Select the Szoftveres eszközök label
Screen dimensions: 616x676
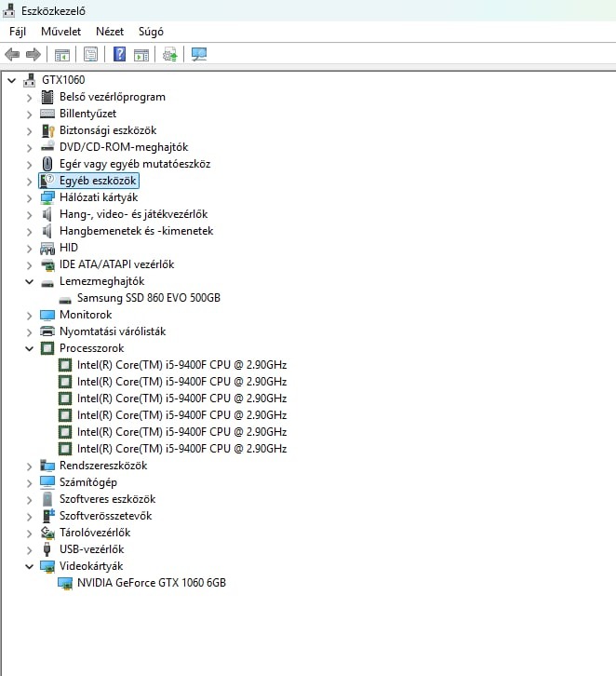tap(107, 499)
